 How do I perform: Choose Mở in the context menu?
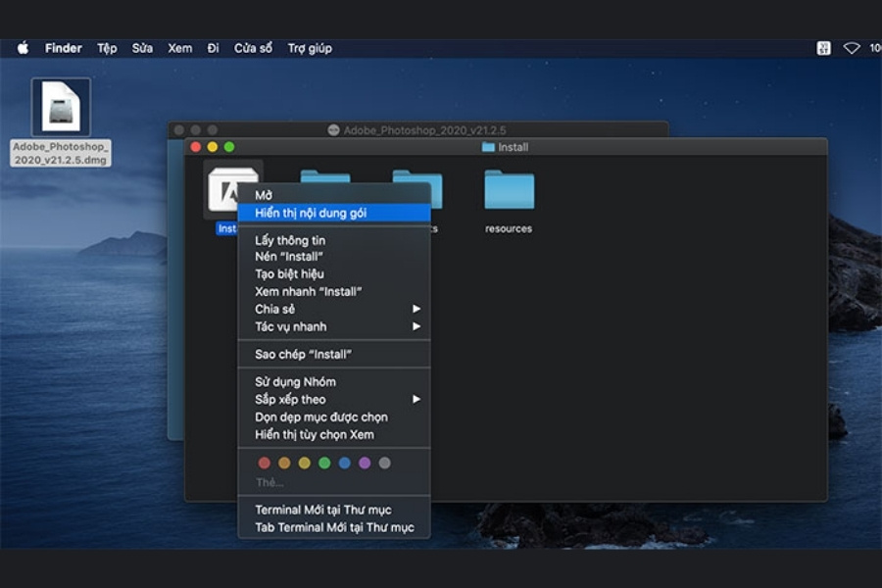334,195
